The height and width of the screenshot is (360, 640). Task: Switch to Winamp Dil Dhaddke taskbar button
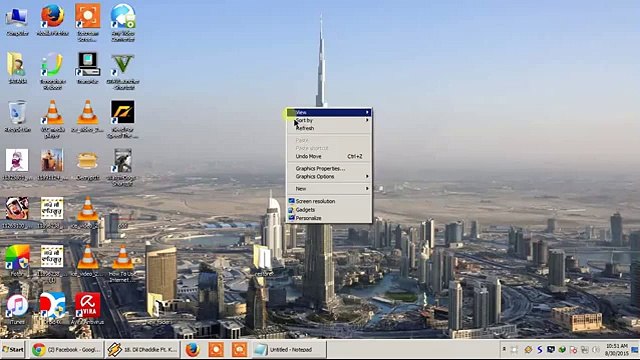tap(142, 350)
